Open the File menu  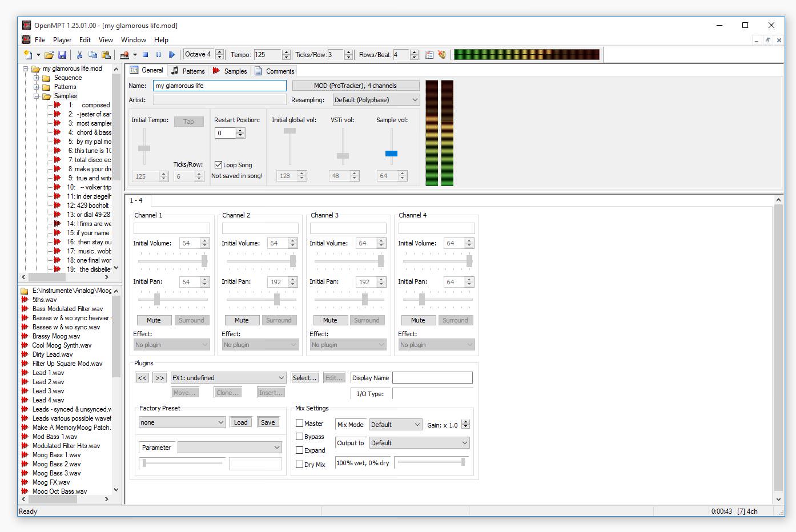(x=40, y=40)
